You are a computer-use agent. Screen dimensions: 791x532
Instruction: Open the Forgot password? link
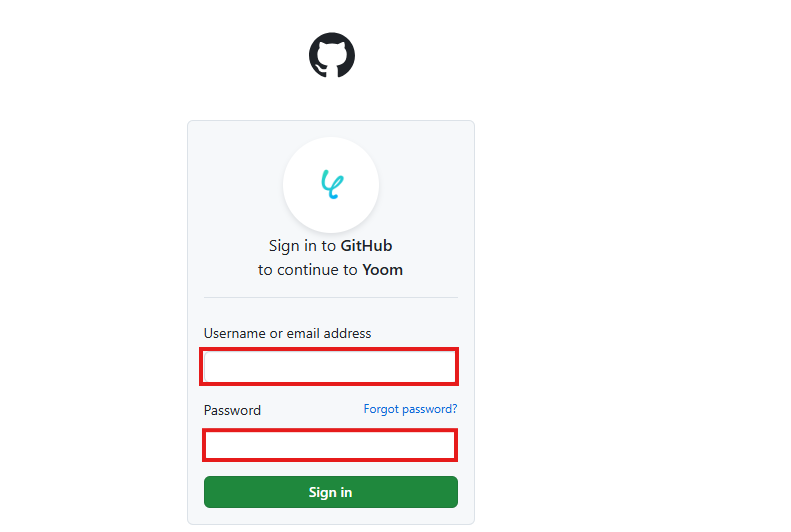410,409
